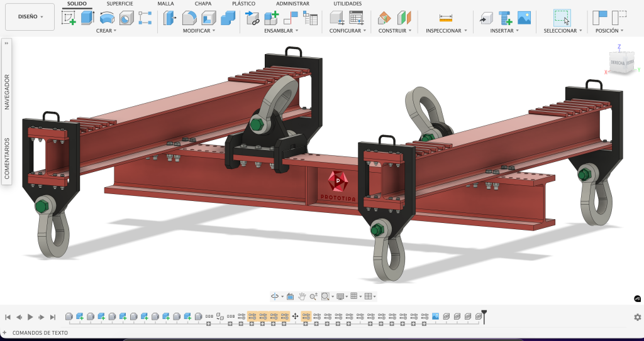Open the ENSAMBLAR dropdown menu
The image size is (644, 341).
(280, 31)
